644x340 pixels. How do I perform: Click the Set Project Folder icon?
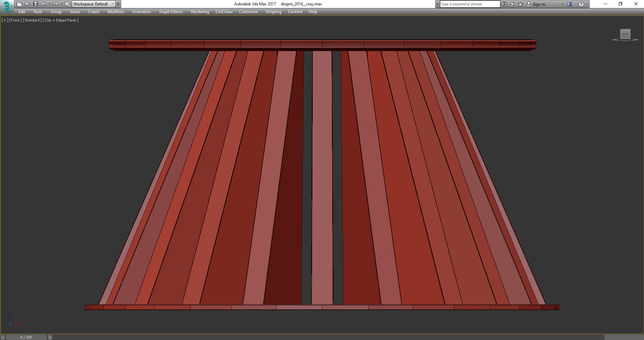coord(67,4)
